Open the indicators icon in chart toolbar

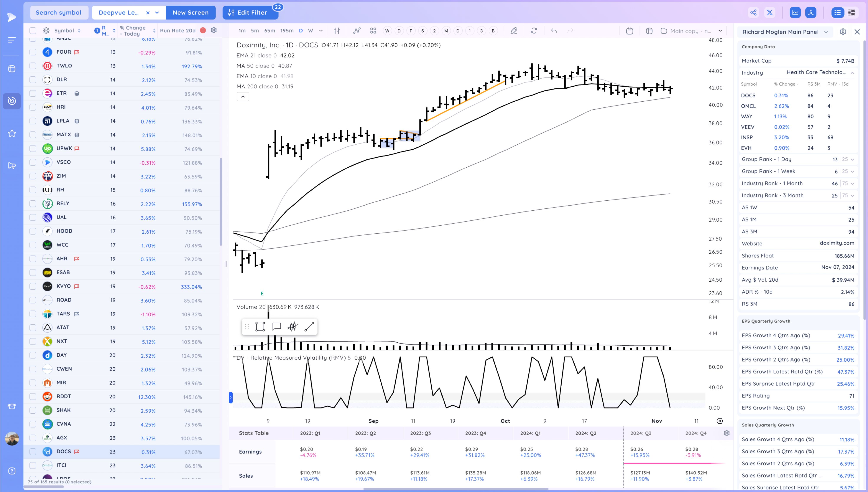pos(357,31)
